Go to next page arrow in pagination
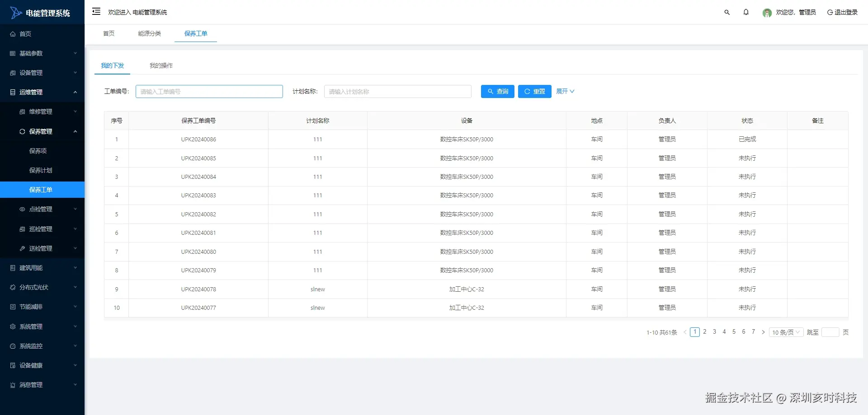 pyautogui.click(x=763, y=332)
